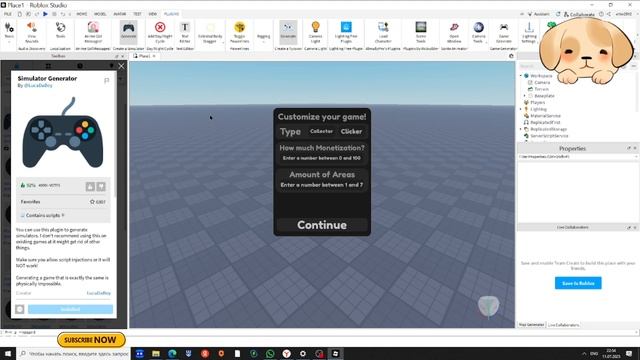The height and width of the screenshot is (360, 640).
Task: Expand the Lighting tree node
Action: coord(521,109)
